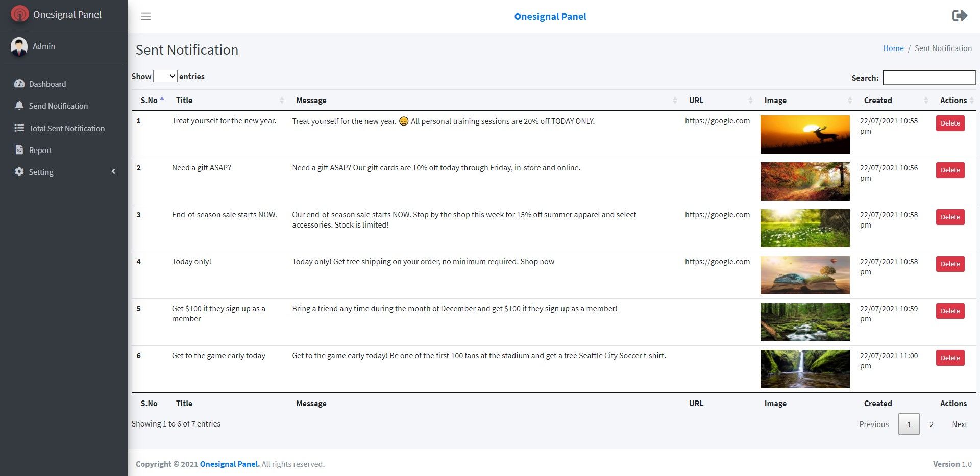Expand the Setting submenu chevron
Image resolution: width=980 pixels, height=476 pixels.
click(x=113, y=172)
